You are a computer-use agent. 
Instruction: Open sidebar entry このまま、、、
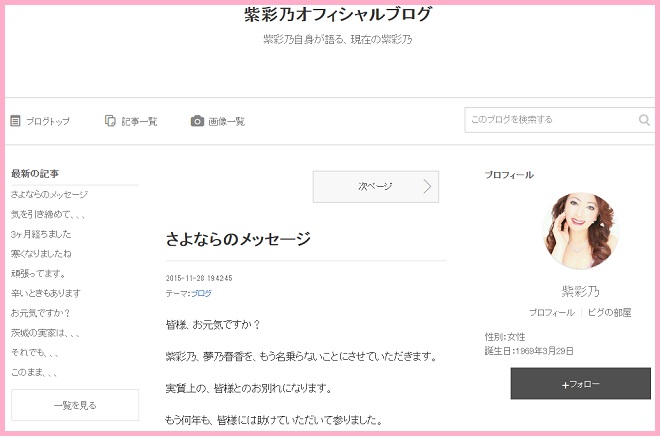[x=34, y=372]
